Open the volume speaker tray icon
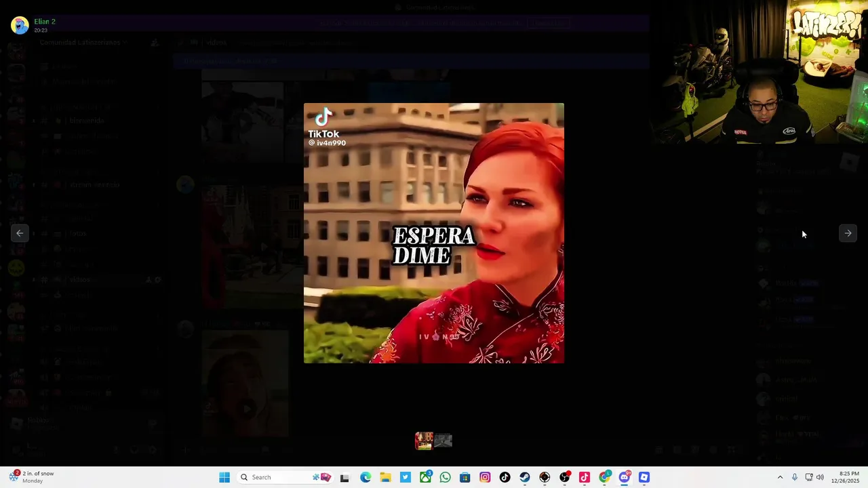 pos(820,477)
